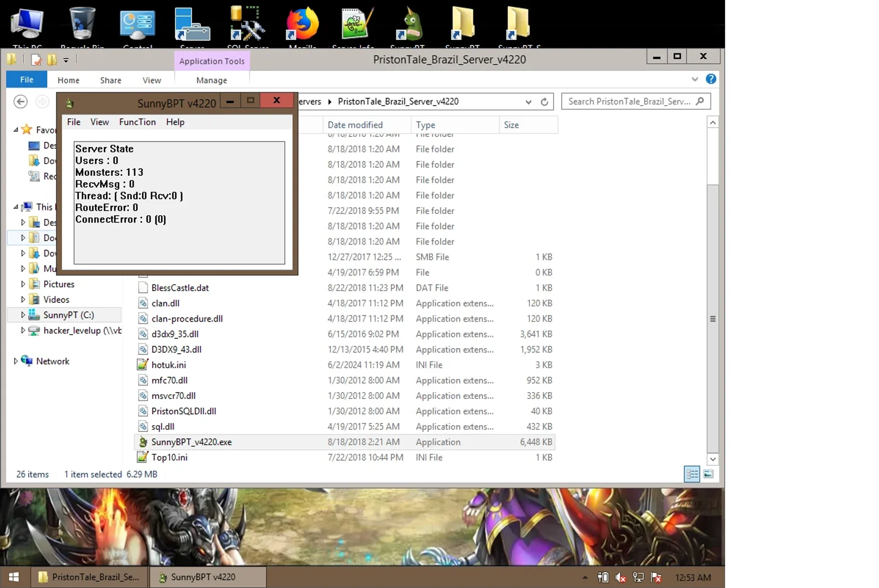The height and width of the screenshot is (588, 879).
Task: Expand the Network tree node
Action: tap(15, 361)
